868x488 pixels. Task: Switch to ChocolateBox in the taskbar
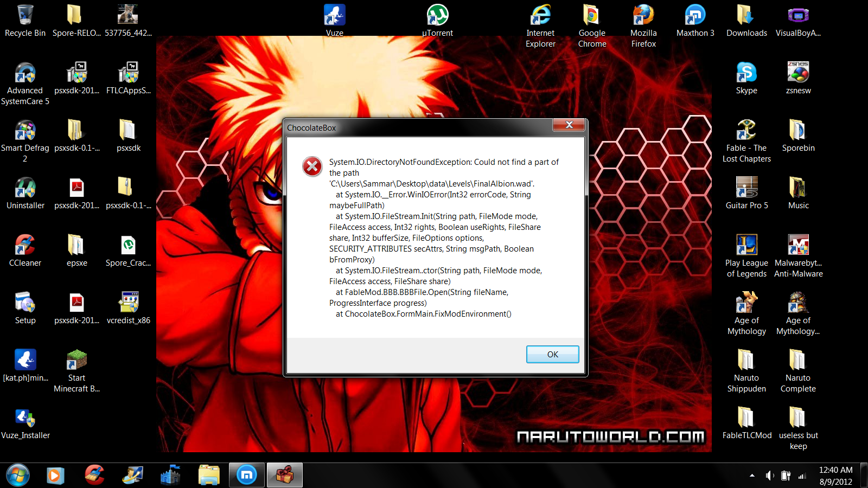pos(284,476)
